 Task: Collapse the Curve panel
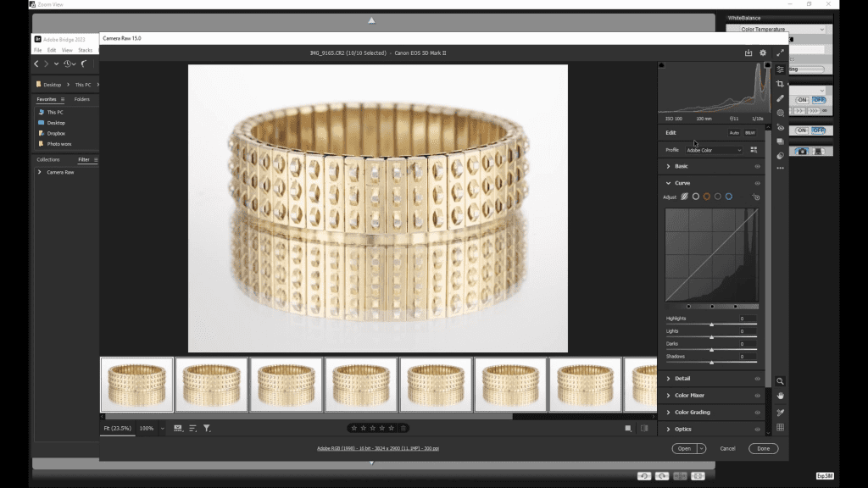point(668,183)
